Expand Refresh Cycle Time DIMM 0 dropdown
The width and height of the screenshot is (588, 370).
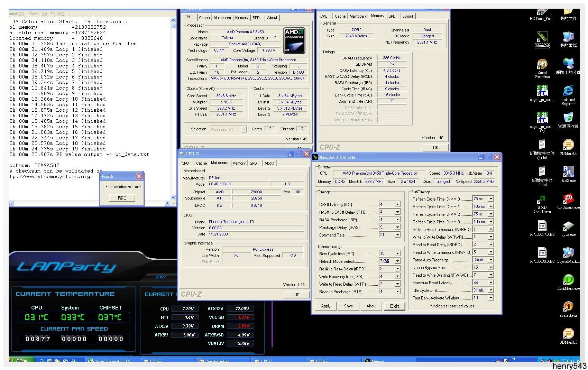point(491,199)
